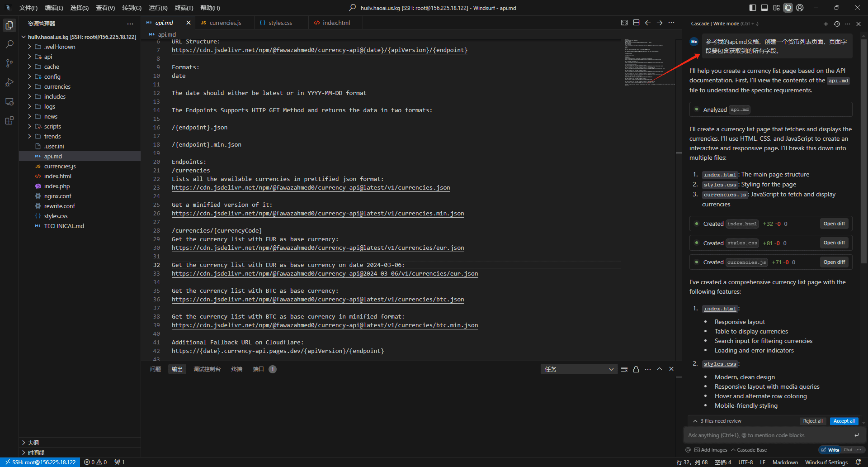Switch to the currencies.js tab

[x=225, y=23]
